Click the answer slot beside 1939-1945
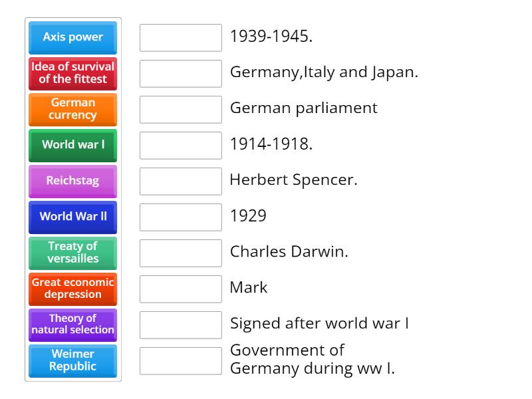This screenshot has width=532, height=399. coord(180,38)
